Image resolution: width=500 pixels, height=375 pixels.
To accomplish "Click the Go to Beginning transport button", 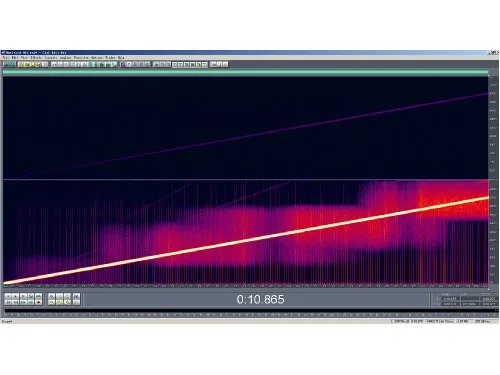I will (8, 302).
